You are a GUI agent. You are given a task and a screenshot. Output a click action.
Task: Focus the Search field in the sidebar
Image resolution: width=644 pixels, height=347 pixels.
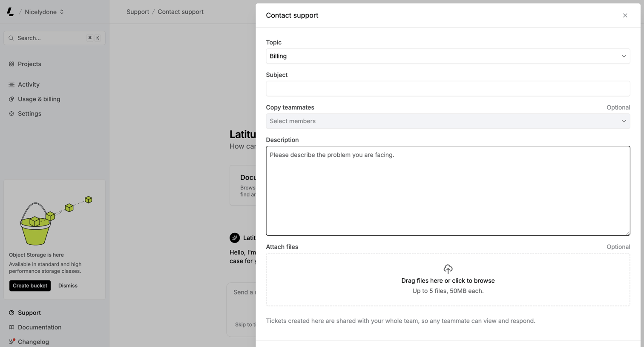[55, 38]
